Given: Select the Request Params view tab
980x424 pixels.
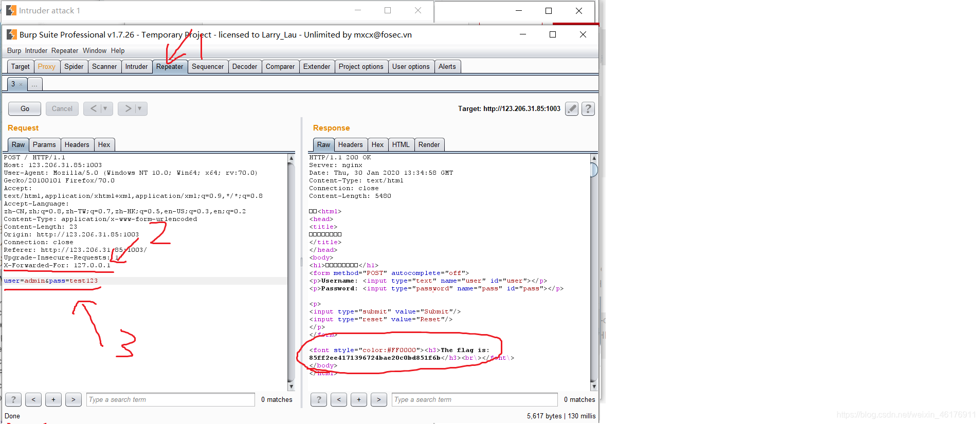Looking at the screenshot, I should [x=44, y=144].
